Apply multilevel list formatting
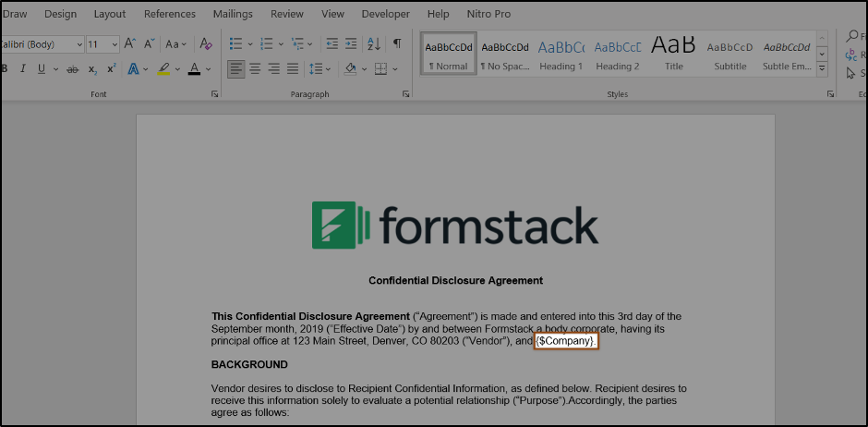Viewport: 868px width, 427px height. 298,43
